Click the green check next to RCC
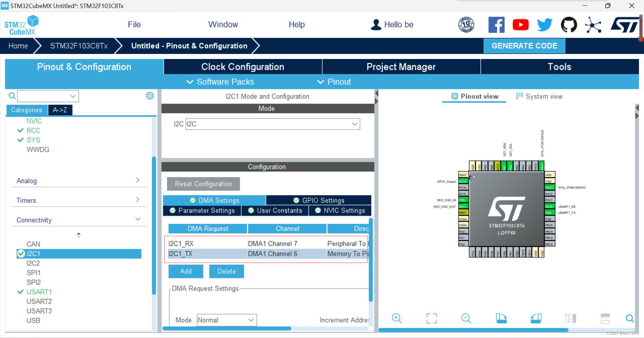The height and width of the screenshot is (338, 644). click(x=20, y=130)
